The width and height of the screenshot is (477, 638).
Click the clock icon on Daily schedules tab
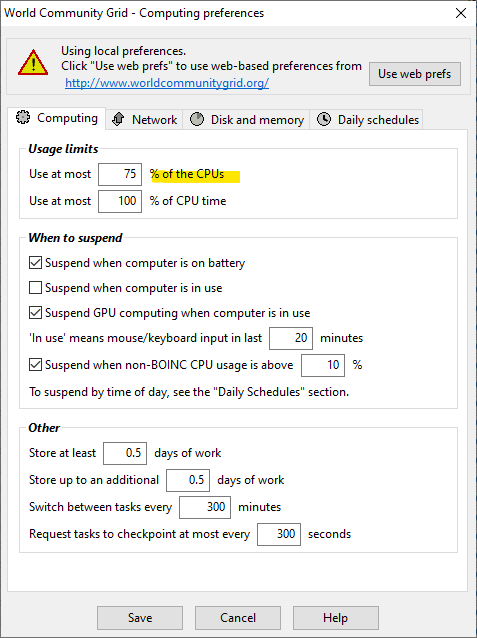pyautogui.click(x=324, y=120)
